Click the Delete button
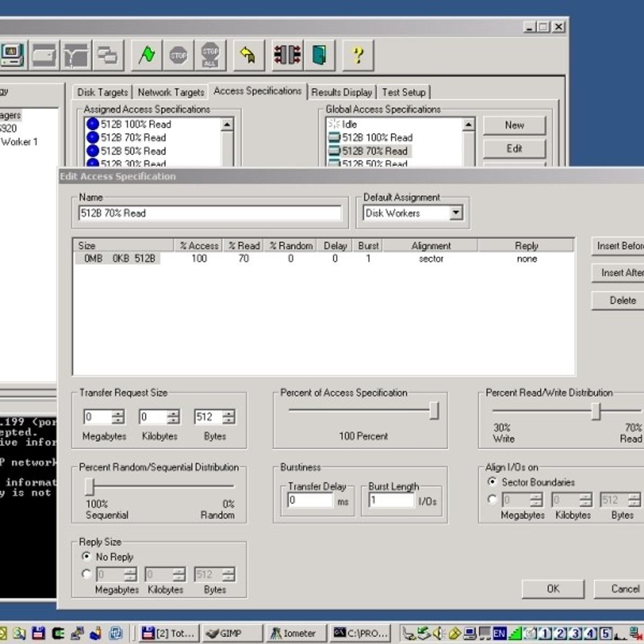The width and height of the screenshot is (644, 644). pyautogui.click(x=622, y=301)
